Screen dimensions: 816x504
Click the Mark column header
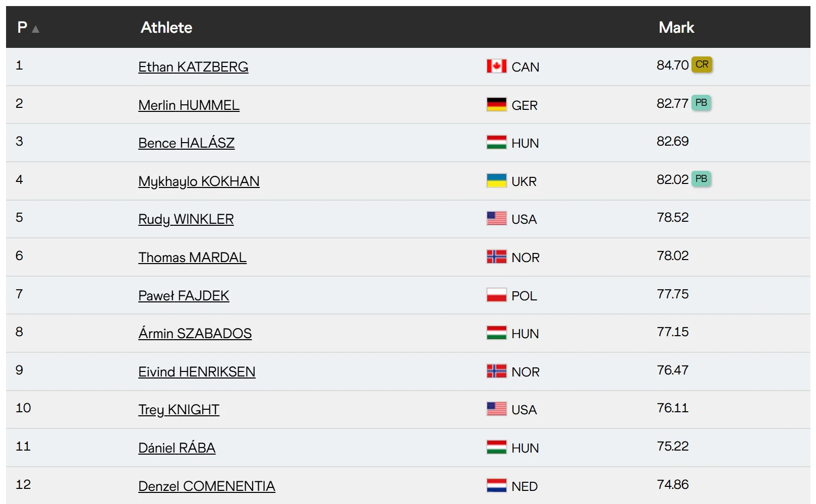click(676, 27)
